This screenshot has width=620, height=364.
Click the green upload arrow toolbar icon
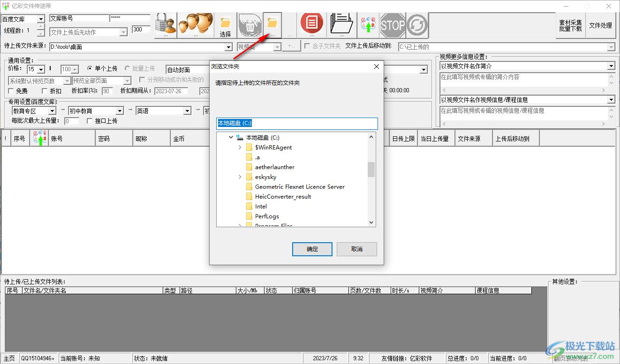(368, 25)
